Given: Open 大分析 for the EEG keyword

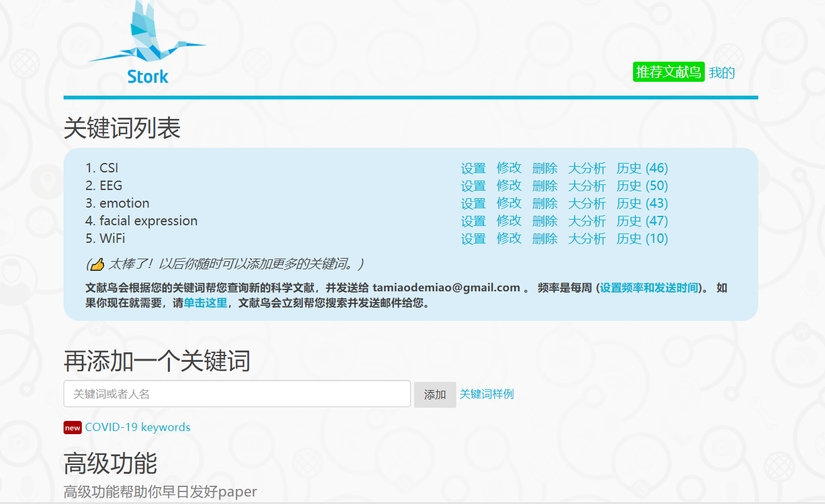Looking at the screenshot, I should (x=587, y=186).
